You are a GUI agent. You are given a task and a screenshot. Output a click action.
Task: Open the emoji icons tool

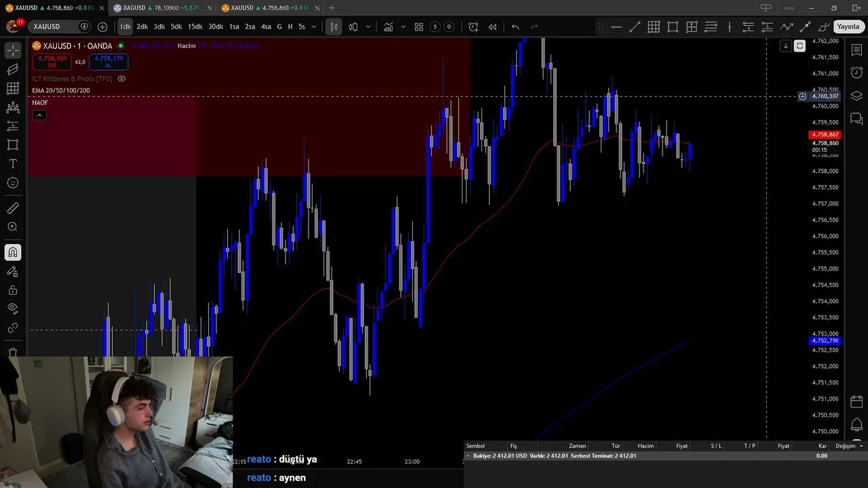tap(13, 183)
